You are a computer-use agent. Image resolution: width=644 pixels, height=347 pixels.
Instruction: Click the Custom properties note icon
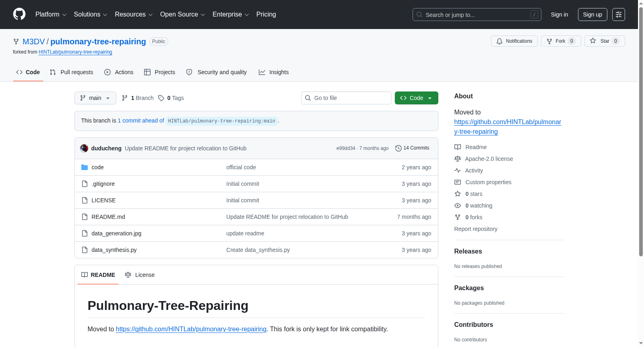pyautogui.click(x=458, y=182)
